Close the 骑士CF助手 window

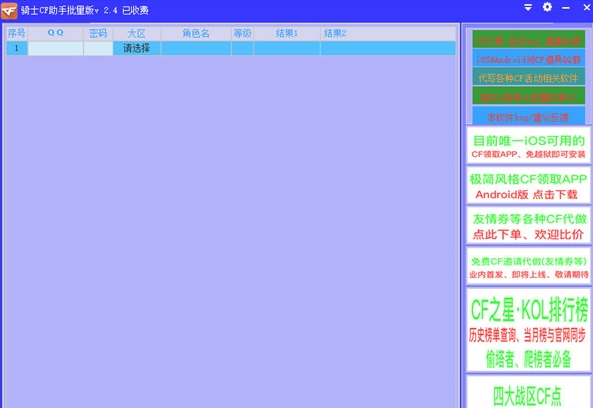click(587, 7)
